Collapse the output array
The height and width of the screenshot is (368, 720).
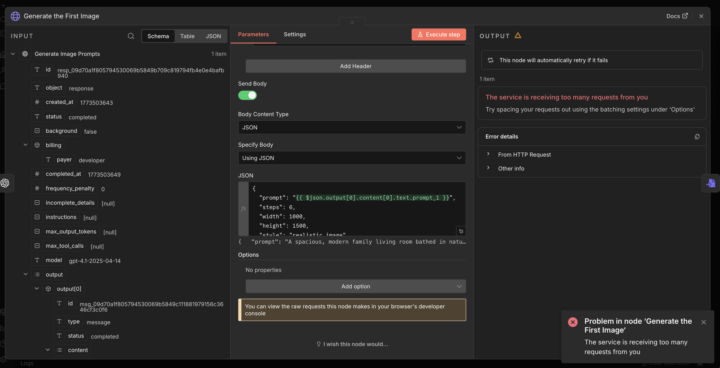[x=26, y=275]
